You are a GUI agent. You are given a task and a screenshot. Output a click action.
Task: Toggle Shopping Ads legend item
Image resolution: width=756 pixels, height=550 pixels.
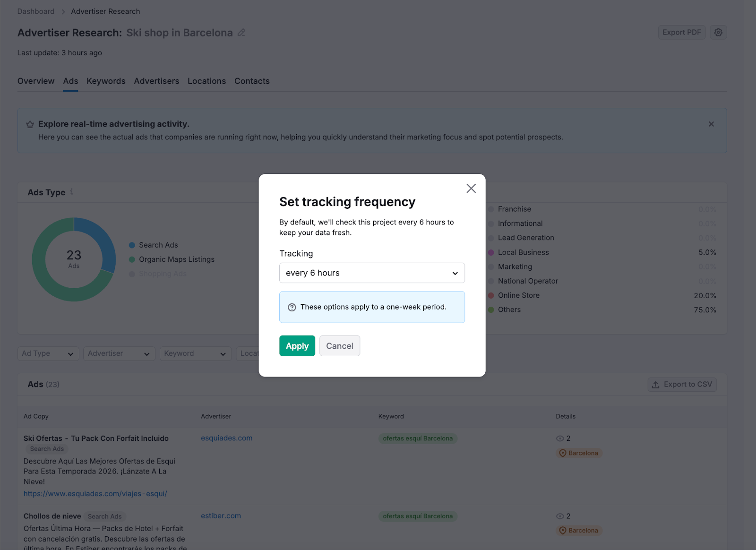[162, 274]
